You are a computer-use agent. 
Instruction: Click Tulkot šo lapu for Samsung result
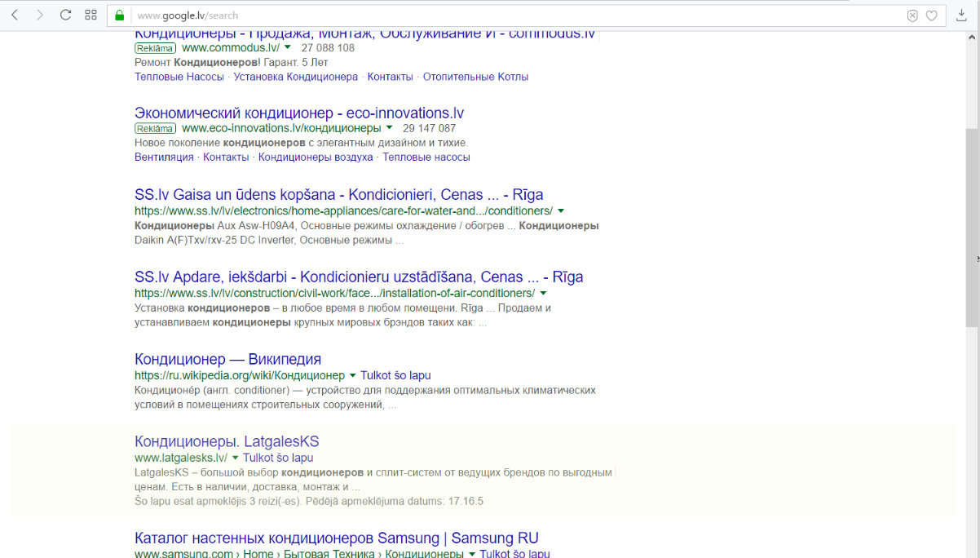point(514,554)
